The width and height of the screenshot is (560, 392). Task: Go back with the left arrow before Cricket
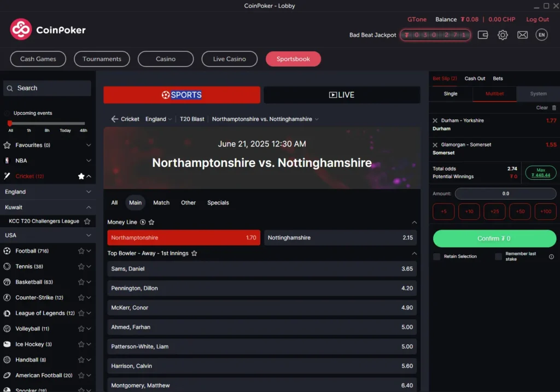click(x=114, y=119)
